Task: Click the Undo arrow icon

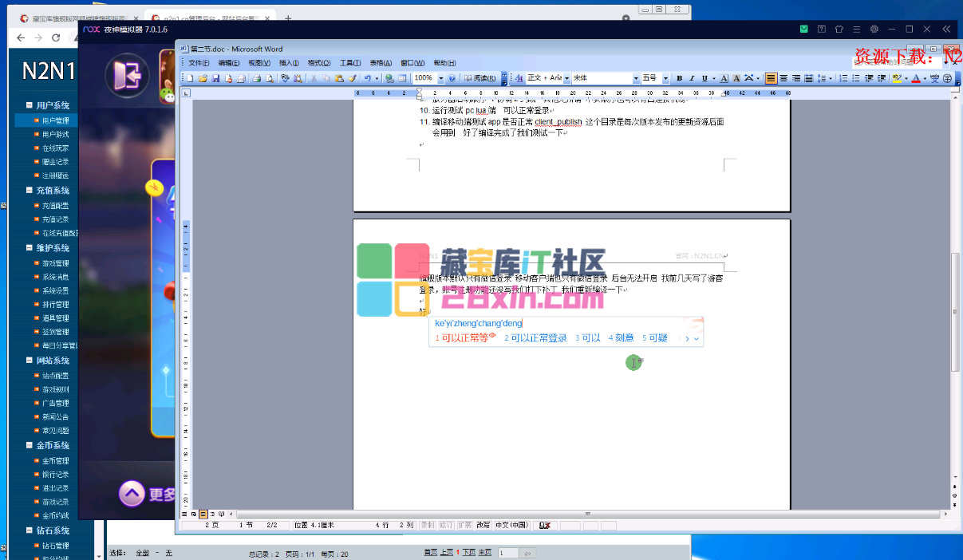Action: pyautogui.click(x=367, y=79)
